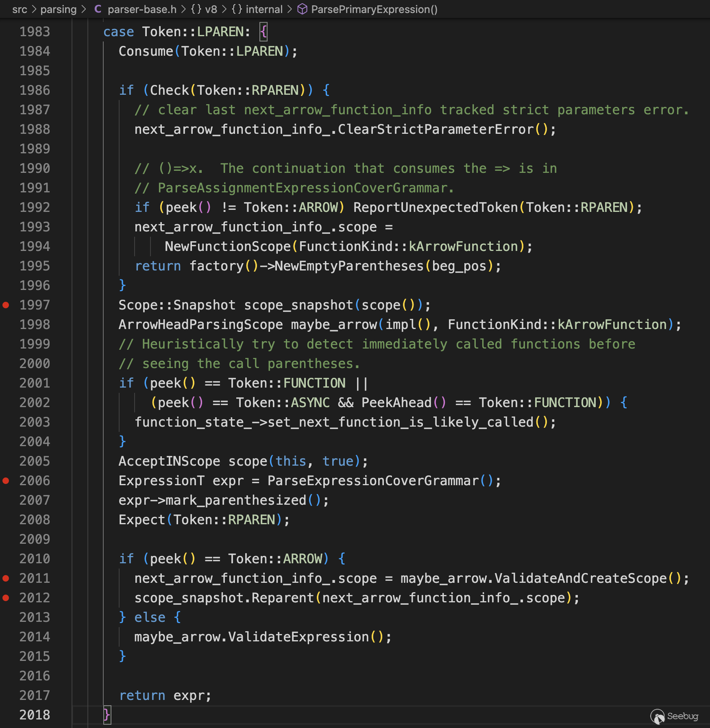
Task: Toggle off breakpoint at line 2012
Action: click(6, 598)
